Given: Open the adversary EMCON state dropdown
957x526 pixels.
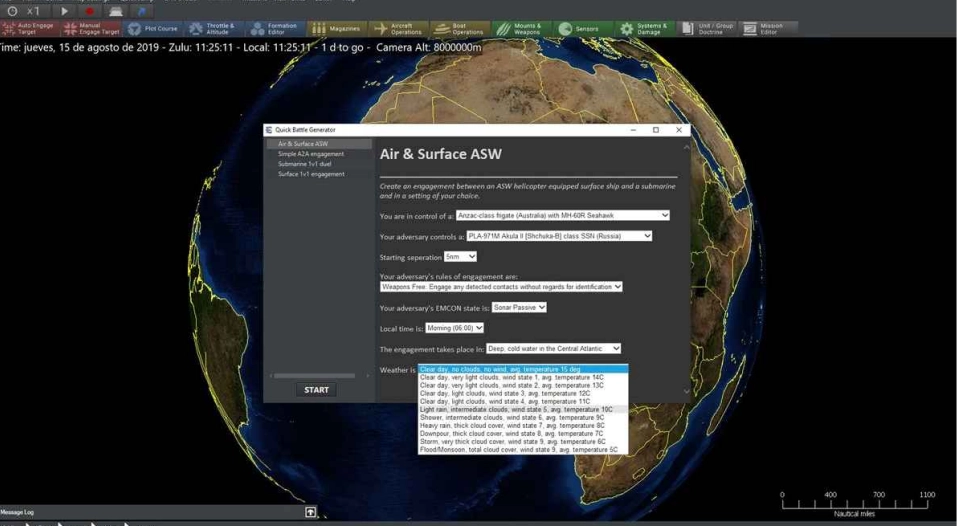Looking at the screenshot, I should point(519,308).
